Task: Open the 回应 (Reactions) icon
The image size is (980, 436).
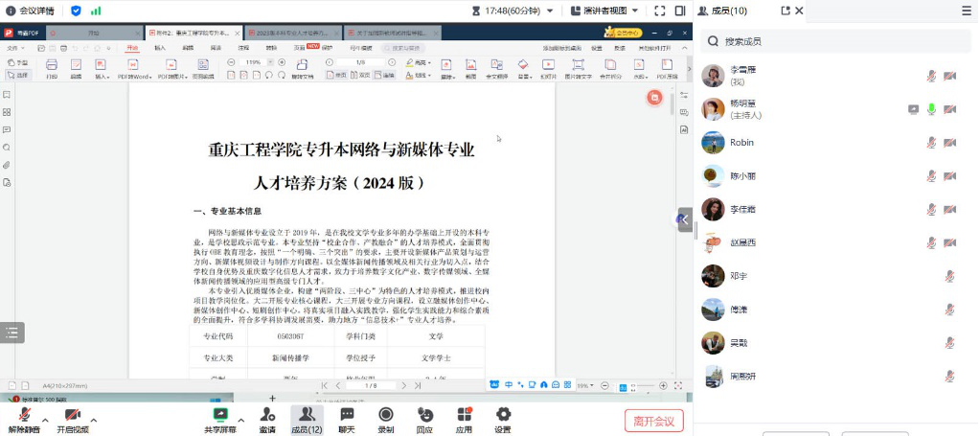Action: pyautogui.click(x=424, y=419)
